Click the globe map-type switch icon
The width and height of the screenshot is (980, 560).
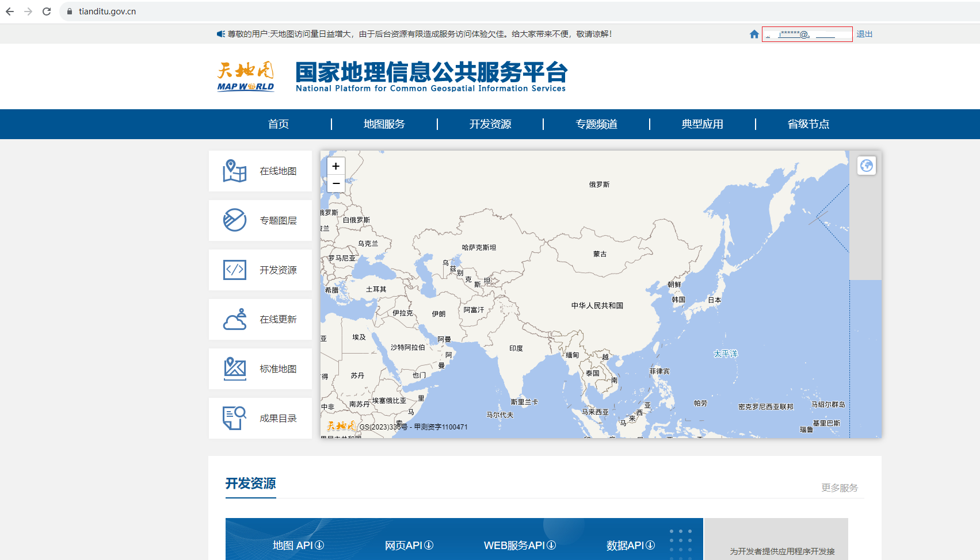pos(867,166)
